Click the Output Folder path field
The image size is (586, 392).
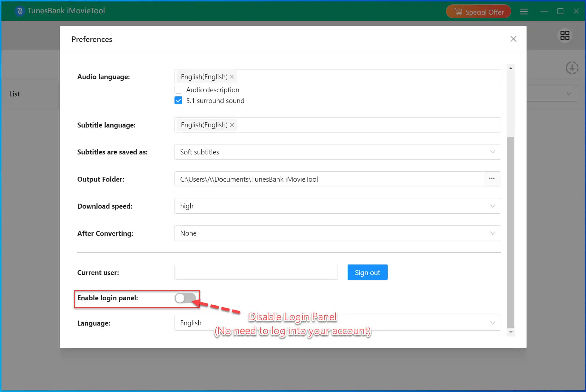click(329, 179)
